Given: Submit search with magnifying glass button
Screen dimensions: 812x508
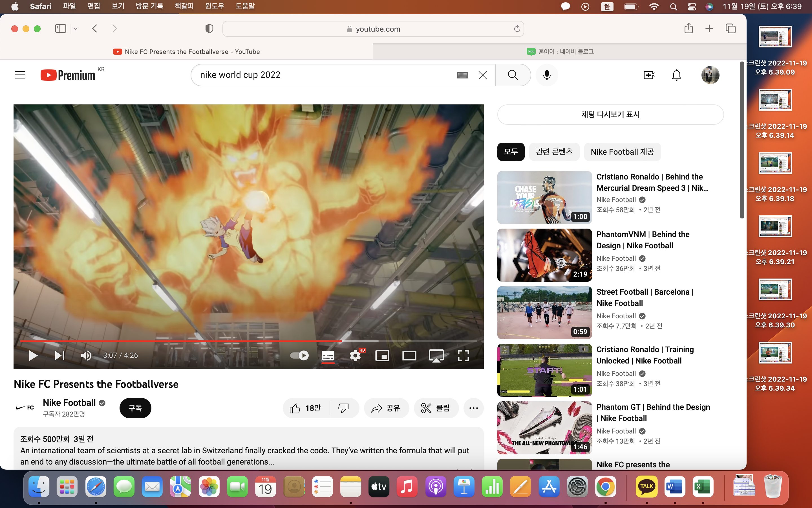Looking at the screenshot, I should (513, 75).
